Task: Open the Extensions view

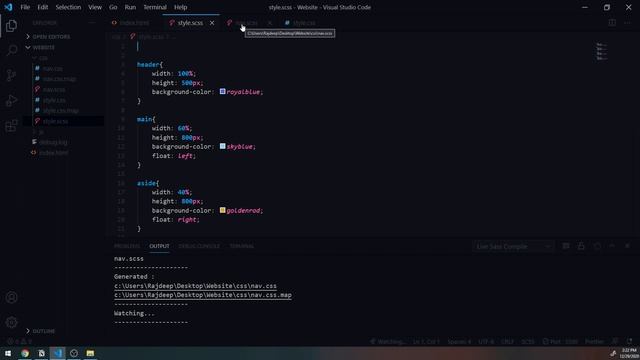Action: pyautogui.click(x=11, y=126)
